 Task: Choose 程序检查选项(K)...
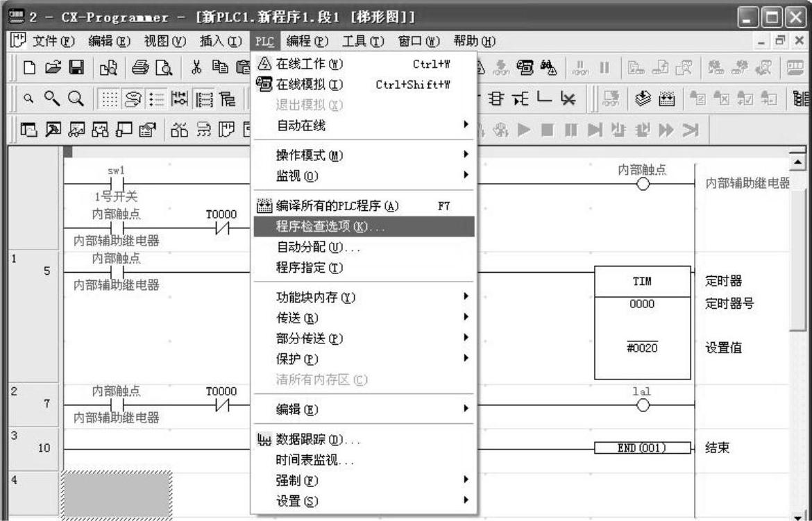(x=364, y=227)
